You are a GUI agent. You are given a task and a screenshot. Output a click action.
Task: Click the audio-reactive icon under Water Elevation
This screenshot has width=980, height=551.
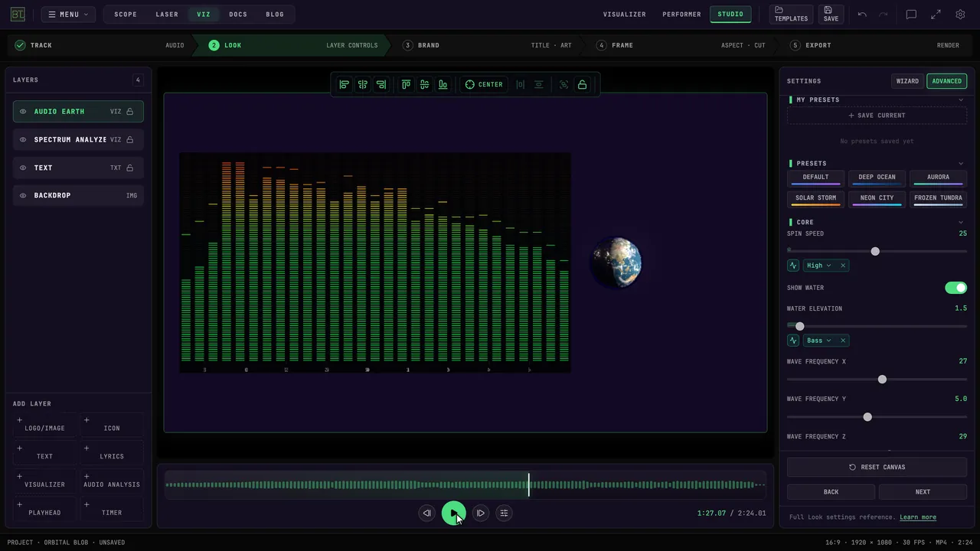coord(793,341)
